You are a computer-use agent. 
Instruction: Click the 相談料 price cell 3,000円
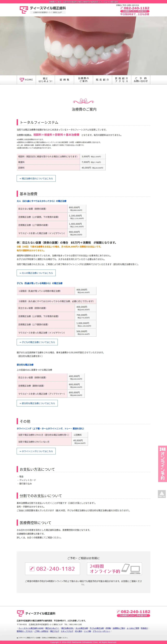click(x=93, y=157)
